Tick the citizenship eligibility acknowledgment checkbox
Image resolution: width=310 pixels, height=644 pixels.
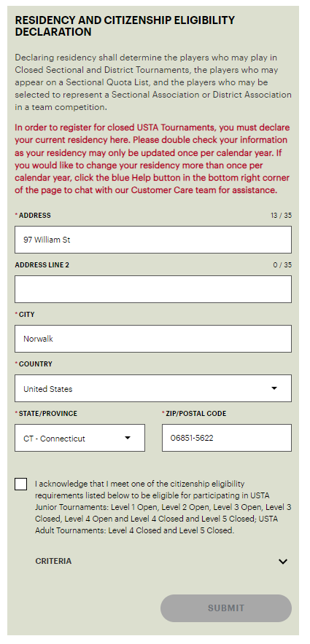tap(21, 484)
